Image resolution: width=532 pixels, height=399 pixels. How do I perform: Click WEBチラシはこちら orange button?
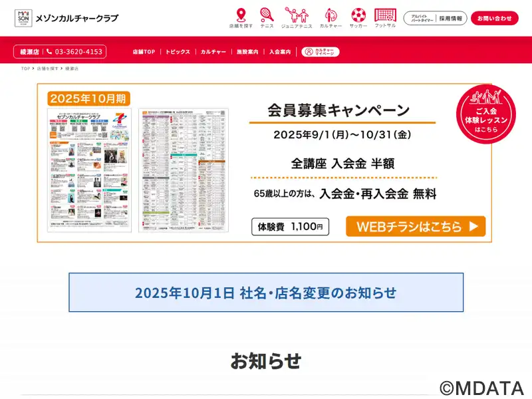pyautogui.click(x=416, y=226)
